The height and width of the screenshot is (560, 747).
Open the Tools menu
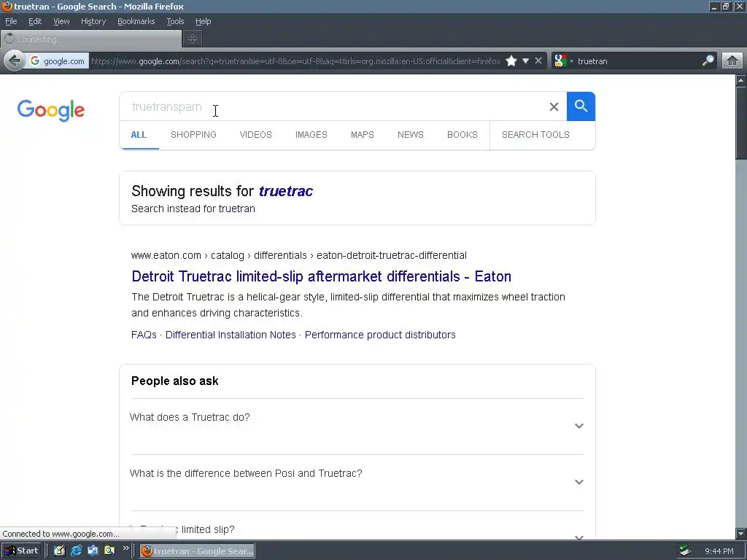[x=175, y=21]
